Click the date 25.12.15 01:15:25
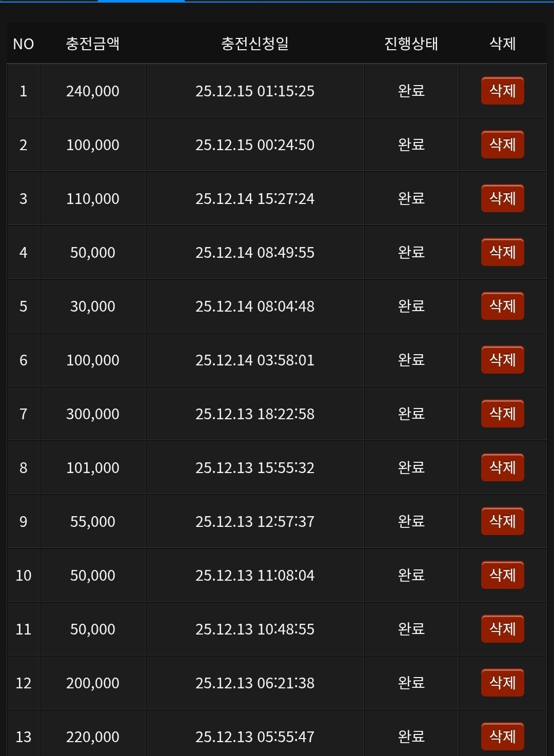This screenshot has height=756, width=554. pyautogui.click(x=254, y=91)
